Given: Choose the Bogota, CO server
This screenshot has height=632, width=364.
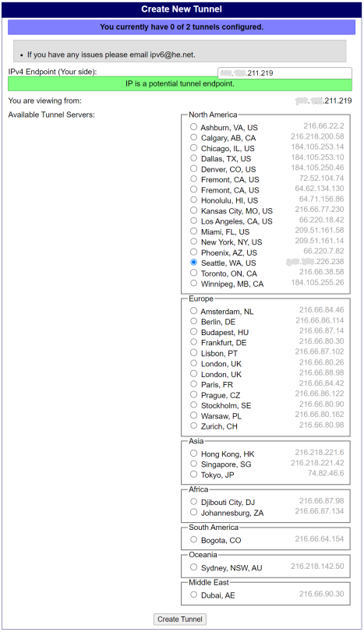Looking at the screenshot, I should [194, 540].
